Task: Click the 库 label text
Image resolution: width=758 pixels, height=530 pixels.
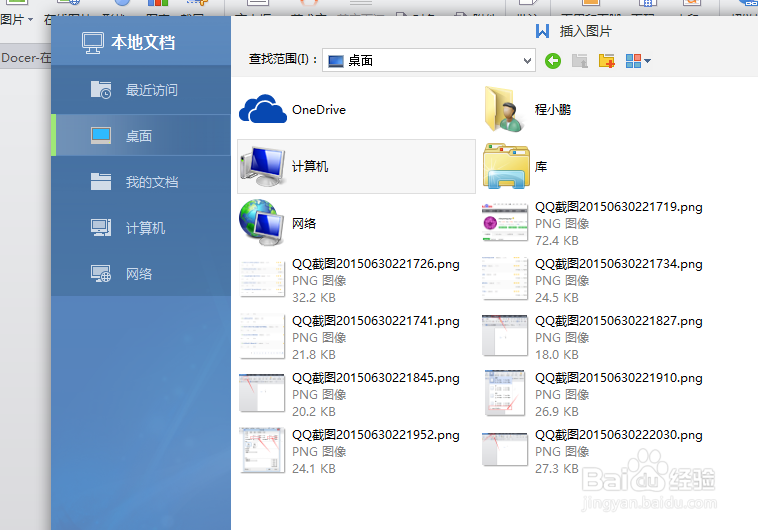Action: (x=541, y=167)
